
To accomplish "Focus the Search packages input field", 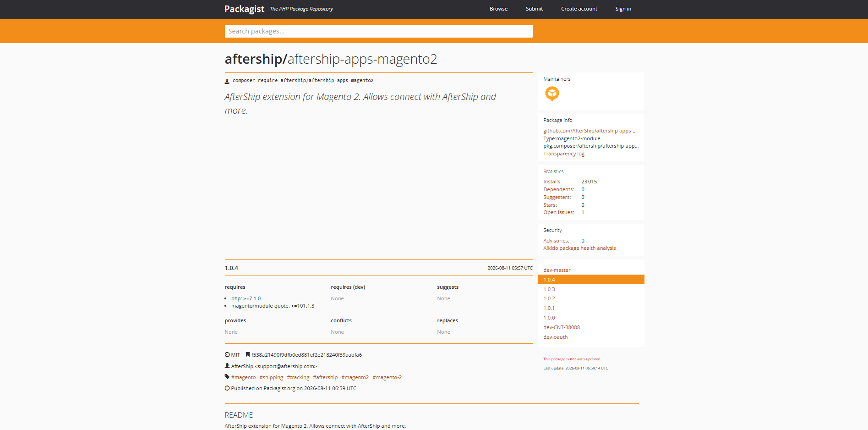I will coord(378,31).
